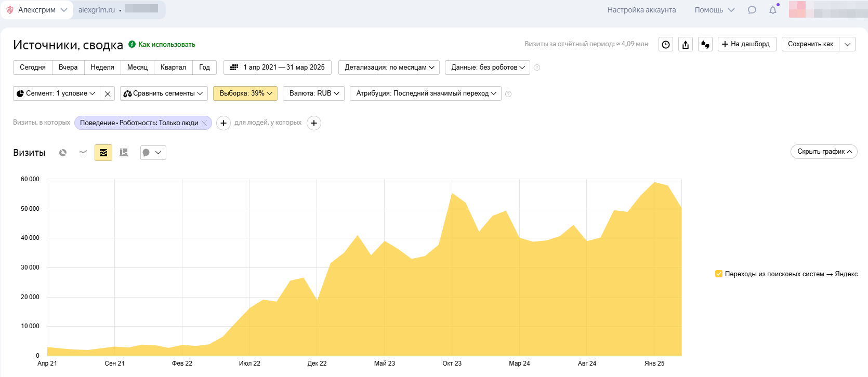Click the export report icon
The image size is (868, 377).
pos(686,45)
